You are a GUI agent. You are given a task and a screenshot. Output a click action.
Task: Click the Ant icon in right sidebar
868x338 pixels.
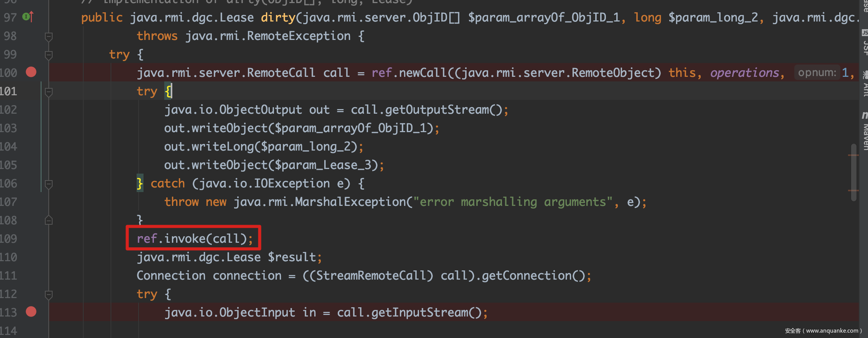(x=865, y=74)
